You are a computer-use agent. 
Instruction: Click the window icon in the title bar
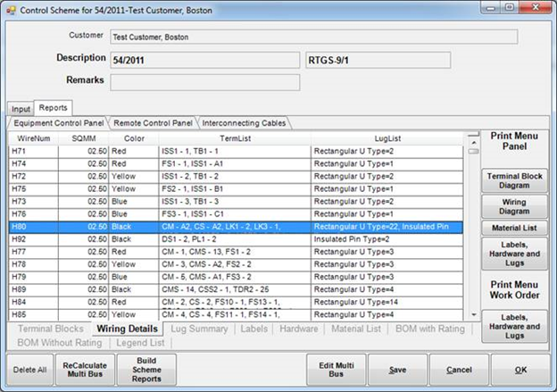[x=11, y=9]
